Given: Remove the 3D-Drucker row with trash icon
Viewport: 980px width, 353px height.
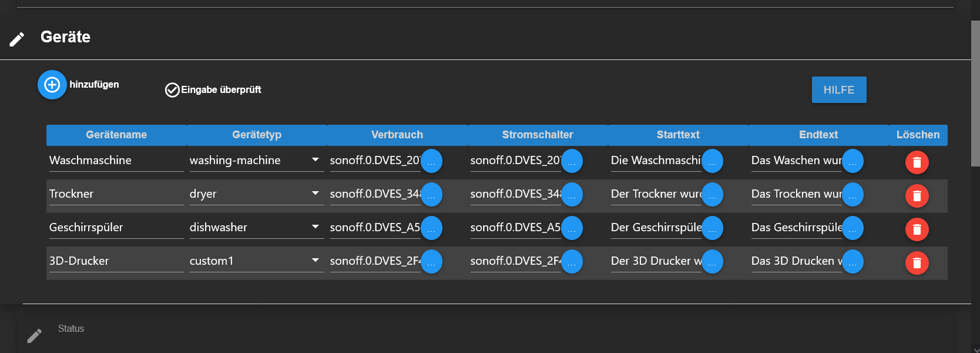Looking at the screenshot, I should click(917, 263).
